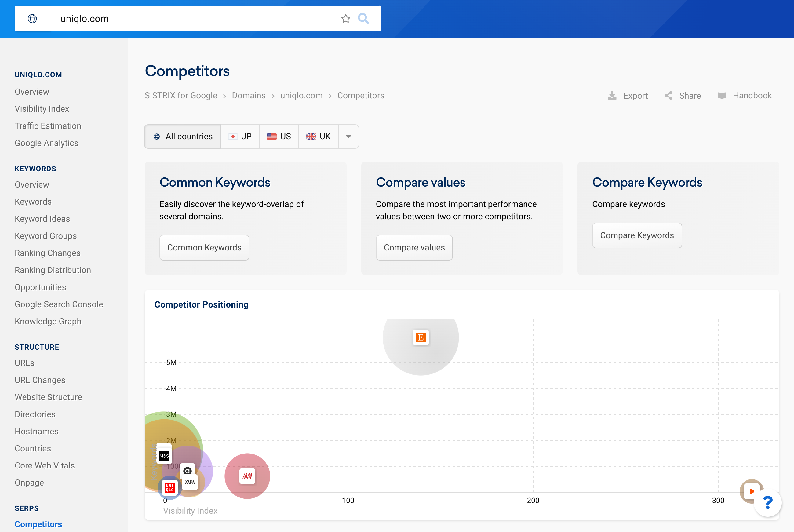
Task: Switch to the US country tab
Action: [279, 137]
